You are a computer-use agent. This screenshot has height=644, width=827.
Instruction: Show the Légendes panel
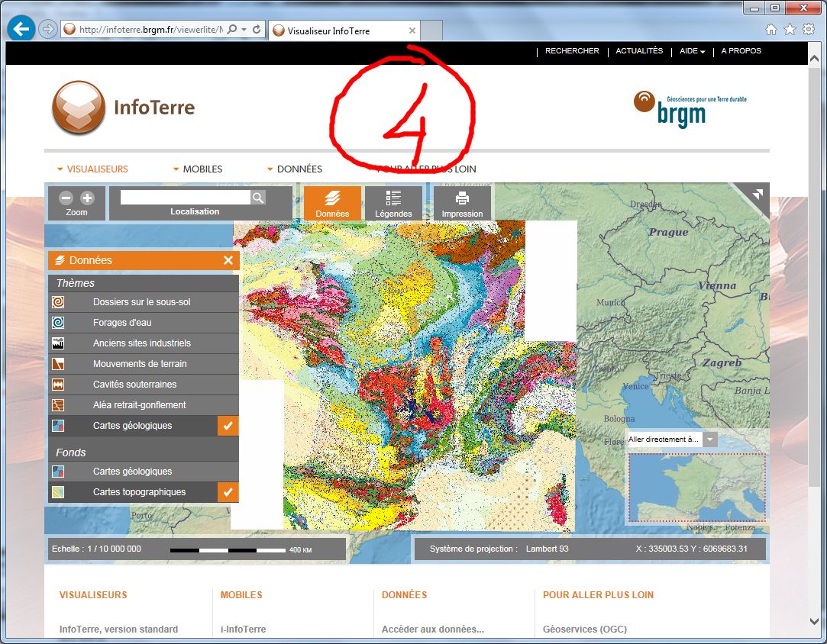point(393,203)
